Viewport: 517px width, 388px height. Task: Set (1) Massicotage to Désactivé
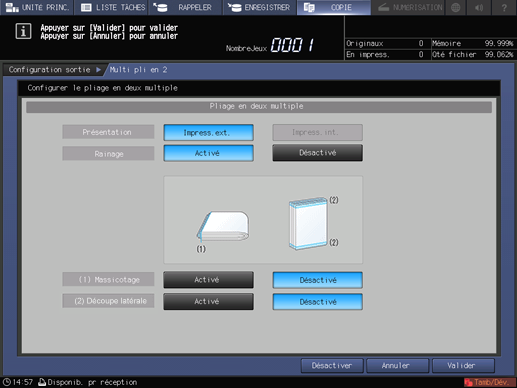[x=317, y=280]
